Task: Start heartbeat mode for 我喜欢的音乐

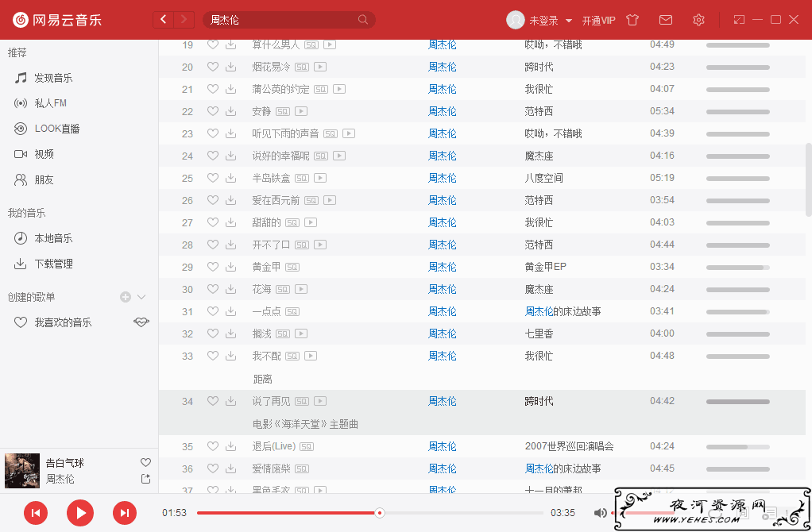Action: pyautogui.click(x=141, y=322)
